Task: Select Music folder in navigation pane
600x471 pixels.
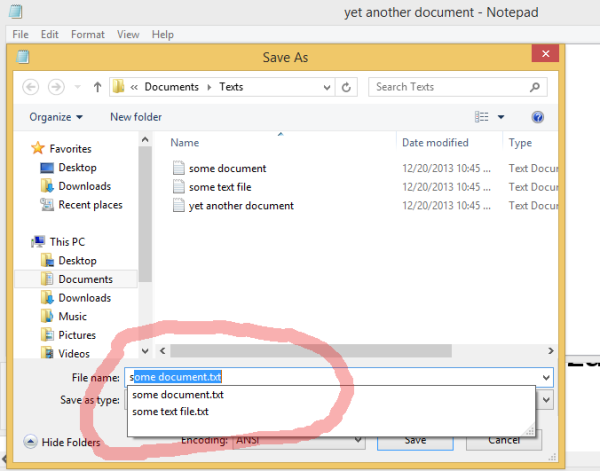Action: [x=72, y=316]
